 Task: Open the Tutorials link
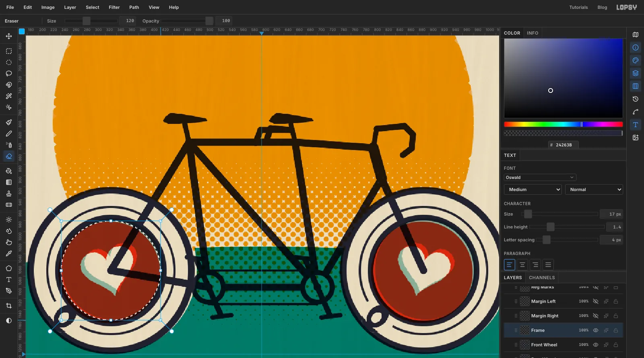(x=578, y=7)
